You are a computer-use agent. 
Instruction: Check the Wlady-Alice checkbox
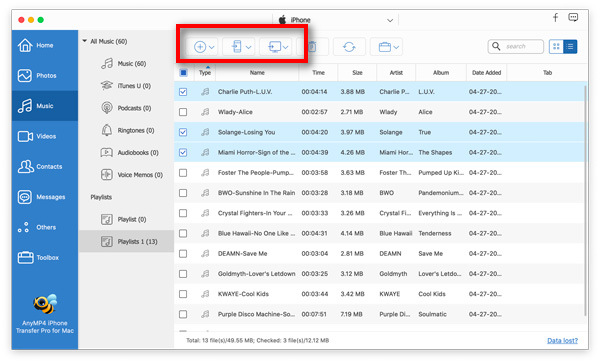pyautogui.click(x=183, y=112)
